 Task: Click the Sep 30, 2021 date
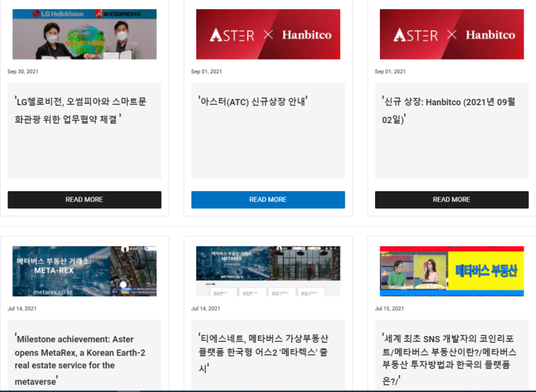[23, 71]
